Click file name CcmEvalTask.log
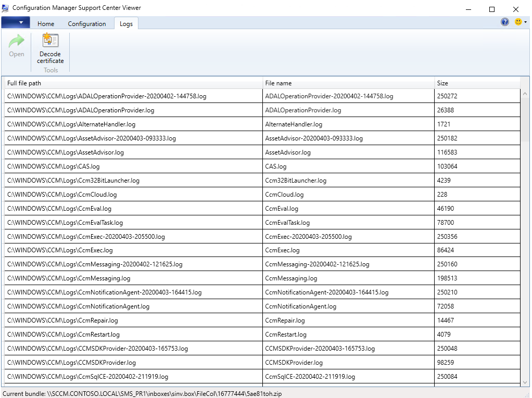The height and width of the screenshot is (398, 532). coord(288,223)
